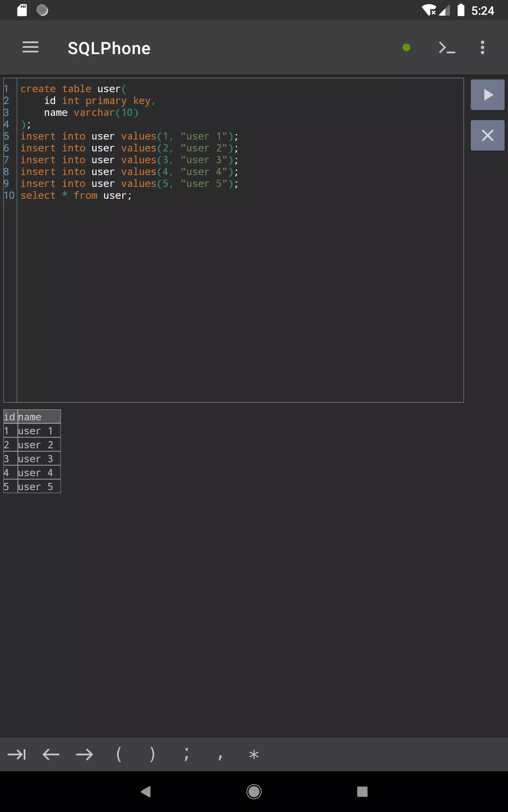The width and height of the screenshot is (508, 812).
Task: Click the insert line with "user 5"
Action: [x=130, y=184]
